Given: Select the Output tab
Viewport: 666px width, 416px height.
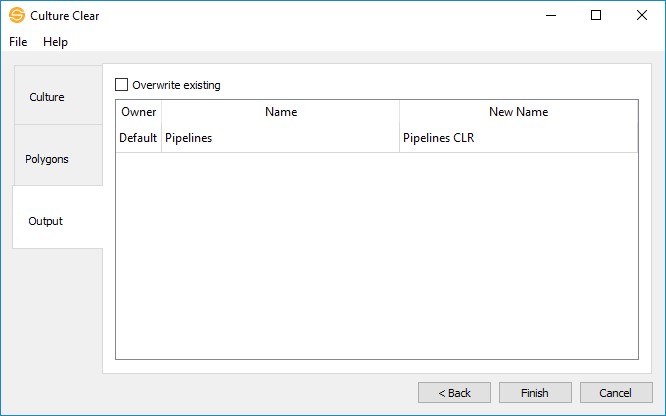Looking at the screenshot, I should 46,221.
